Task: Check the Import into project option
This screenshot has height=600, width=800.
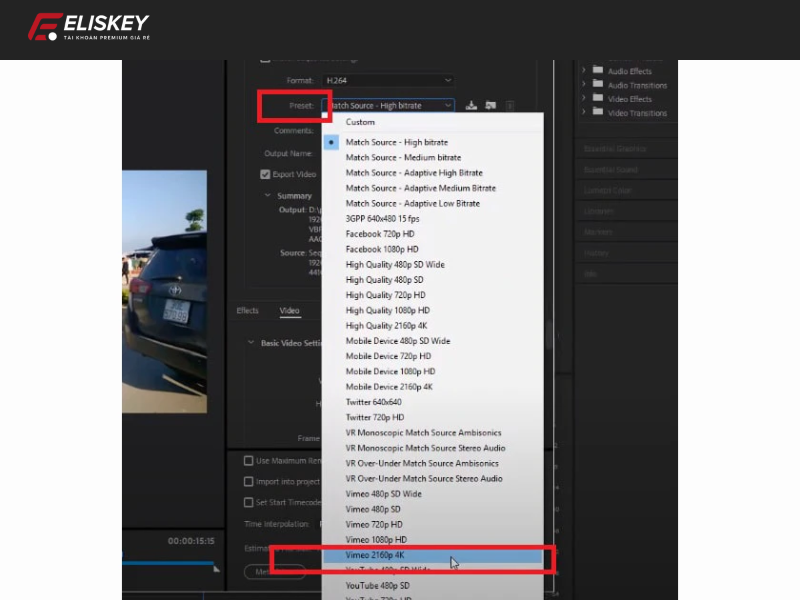Action: [x=248, y=481]
